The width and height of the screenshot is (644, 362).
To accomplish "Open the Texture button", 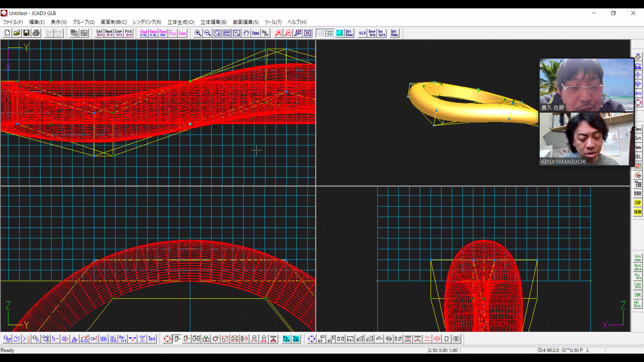I will click(x=382, y=33).
